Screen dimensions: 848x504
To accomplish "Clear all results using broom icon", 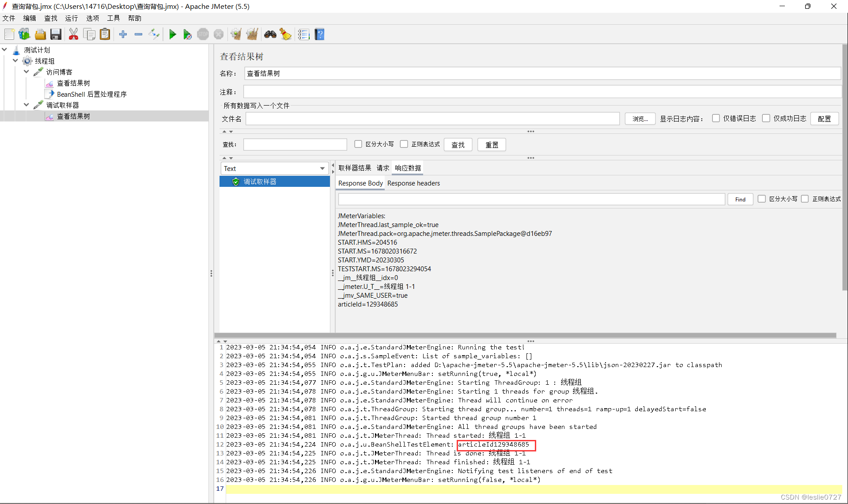I will tap(252, 34).
